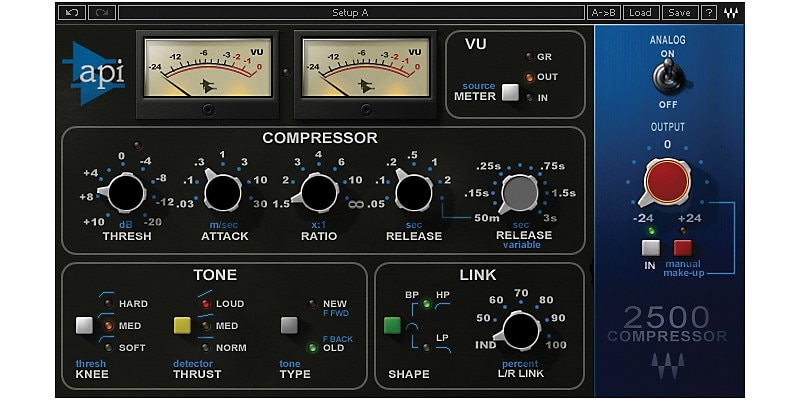
Task: Select the IN meter LED
Action: click(x=530, y=97)
